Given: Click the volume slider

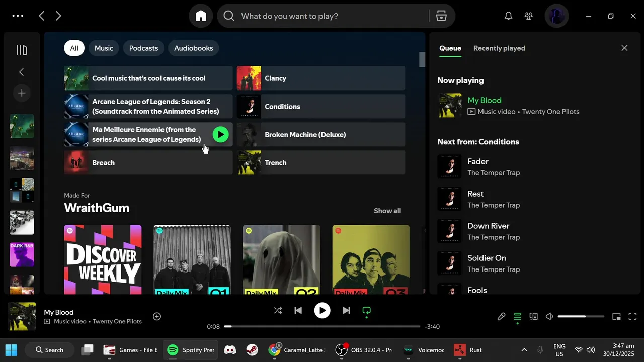Looking at the screenshot, I should (581, 316).
